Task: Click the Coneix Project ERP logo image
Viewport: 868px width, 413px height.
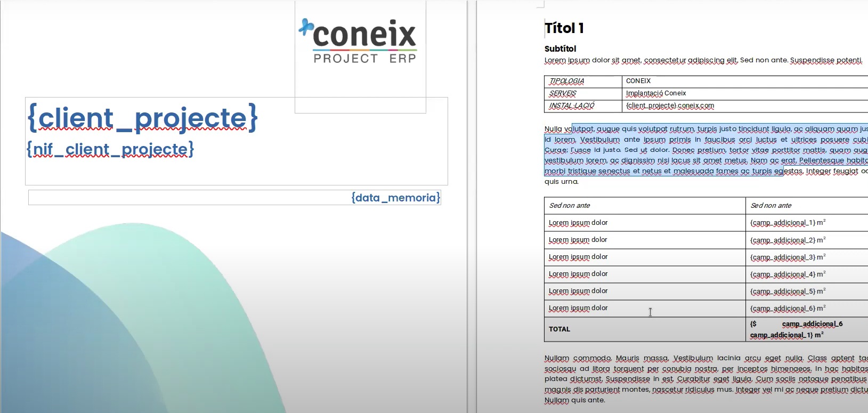Action: pos(358,42)
